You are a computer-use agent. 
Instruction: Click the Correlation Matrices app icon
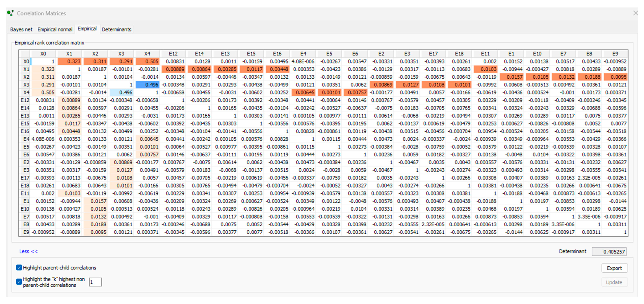coord(10,13)
